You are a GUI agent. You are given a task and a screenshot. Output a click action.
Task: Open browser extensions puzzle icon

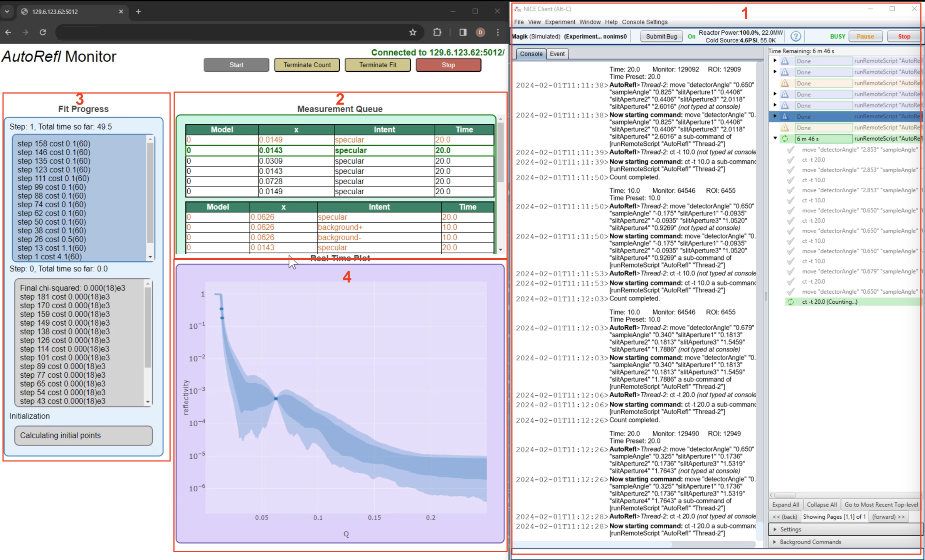tap(437, 32)
